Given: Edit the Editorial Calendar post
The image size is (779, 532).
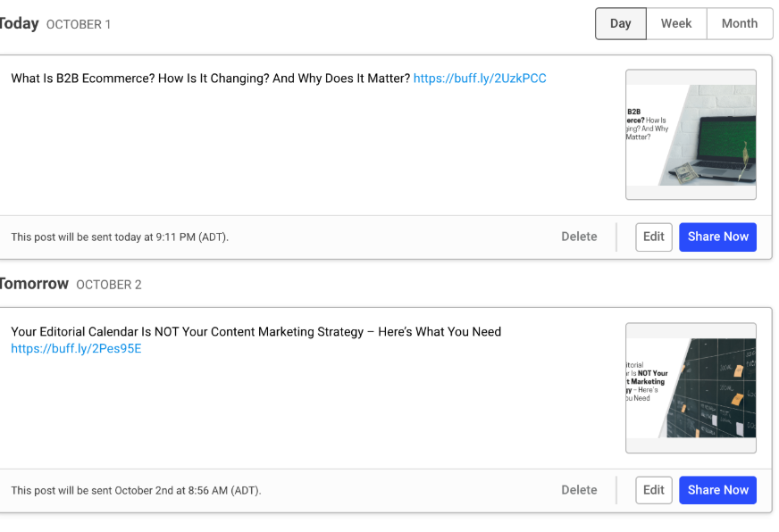Looking at the screenshot, I should coord(654,490).
